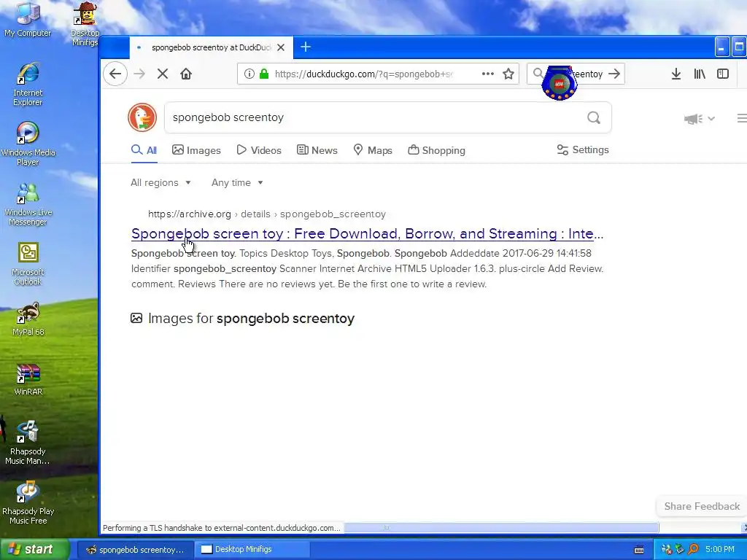The image size is (747, 560).
Task: Close the spongebob screentoy tab
Action: 281,47
